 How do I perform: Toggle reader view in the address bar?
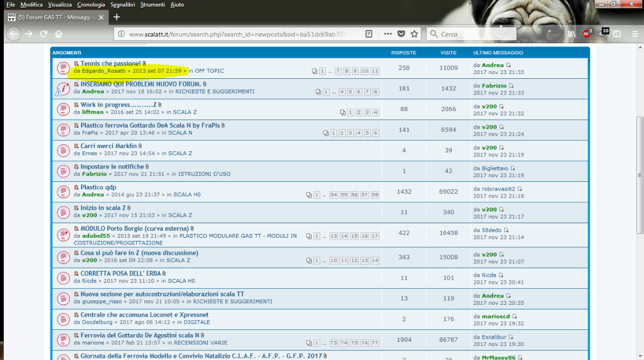coord(369,34)
